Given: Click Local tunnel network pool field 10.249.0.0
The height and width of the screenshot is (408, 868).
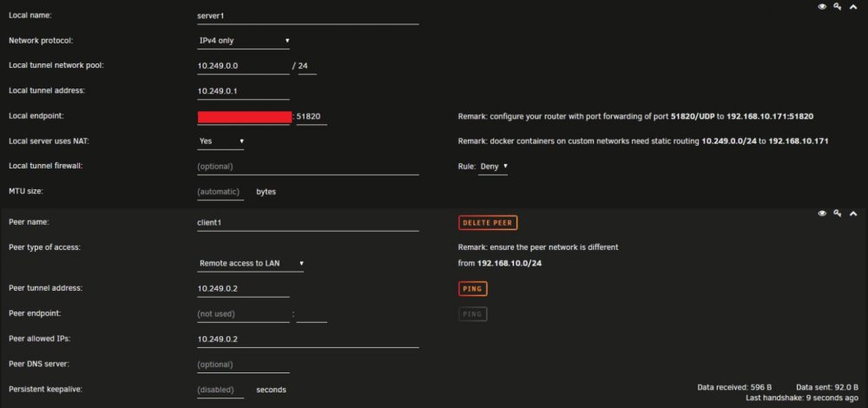Looking at the screenshot, I should click(243, 67).
